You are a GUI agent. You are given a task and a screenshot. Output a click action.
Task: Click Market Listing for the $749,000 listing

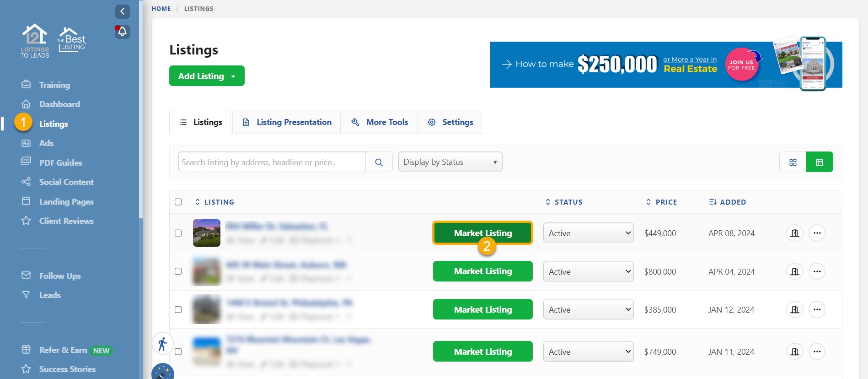[x=483, y=352]
